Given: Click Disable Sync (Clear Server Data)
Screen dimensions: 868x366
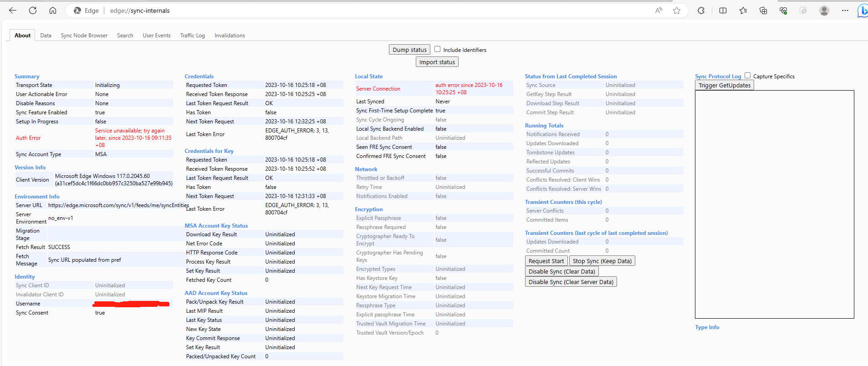Looking at the screenshot, I should (x=571, y=282).
